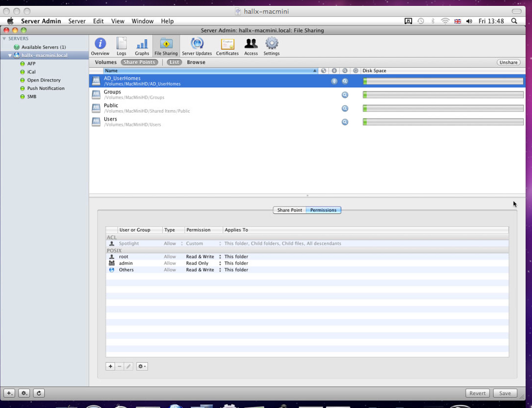The width and height of the screenshot is (532, 408).
Task: Click the Time Machine icon in the menu bar
Action: [421, 21]
